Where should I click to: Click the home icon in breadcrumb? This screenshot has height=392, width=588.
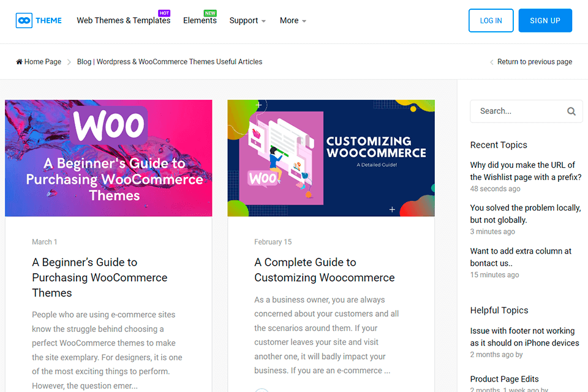tap(19, 62)
